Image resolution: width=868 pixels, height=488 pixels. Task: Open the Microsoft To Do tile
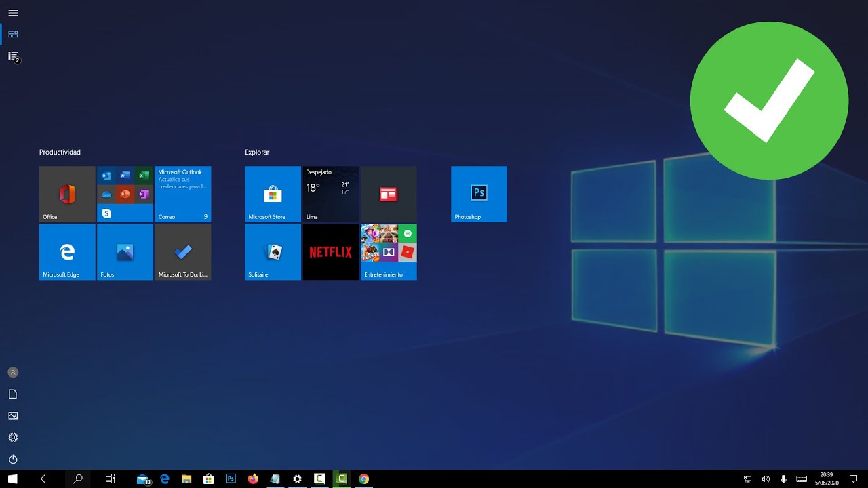[183, 252]
